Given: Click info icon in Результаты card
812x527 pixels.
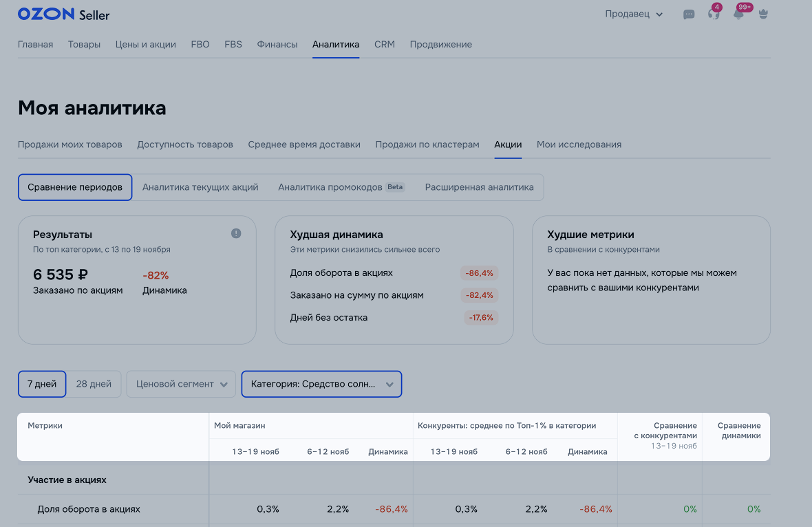Looking at the screenshot, I should click(236, 233).
